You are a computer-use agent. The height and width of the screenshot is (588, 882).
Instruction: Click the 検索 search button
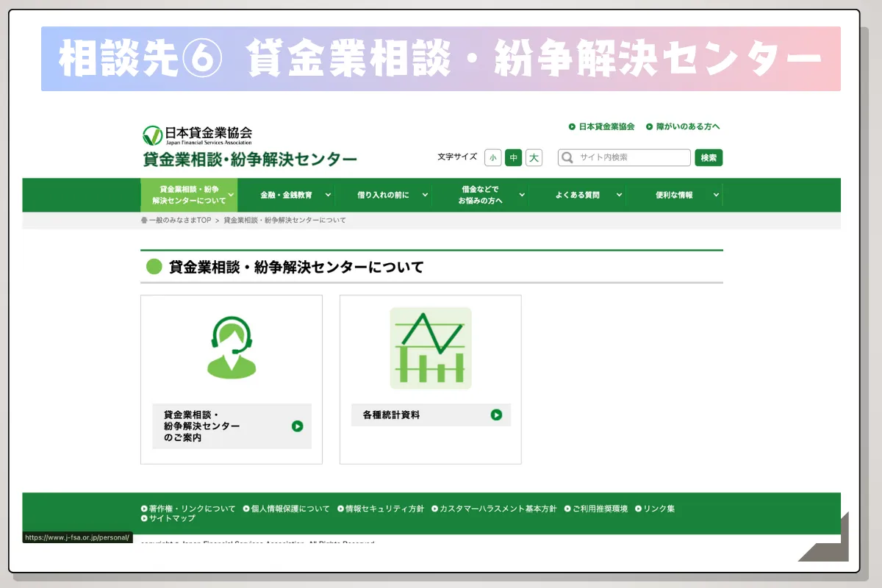(708, 157)
